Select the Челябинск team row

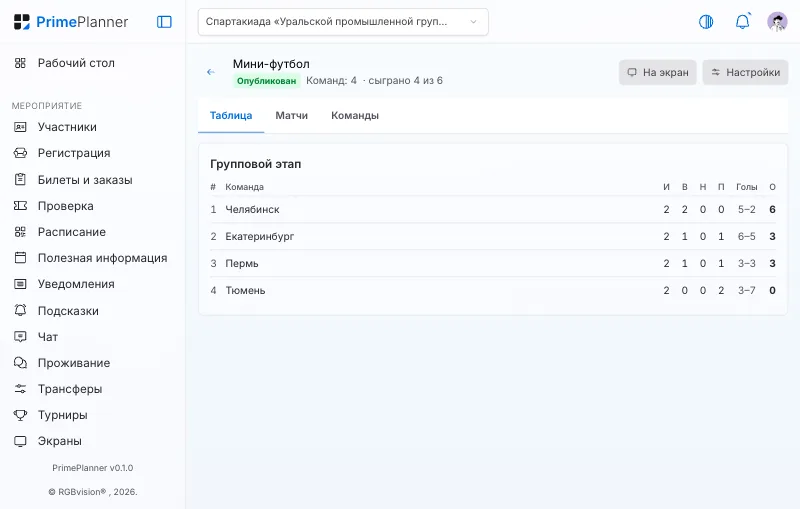[x=493, y=209]
